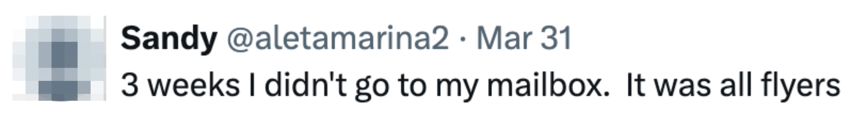Click the word "weeks" in the tweet
The image size is (868, 128).
point(194,85)
